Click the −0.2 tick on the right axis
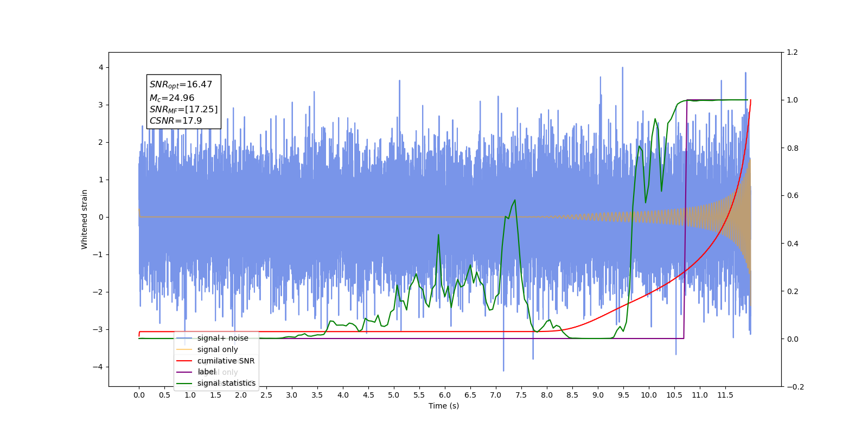The image size is (868, 434). pyautogui.click(x=795, y=386)
